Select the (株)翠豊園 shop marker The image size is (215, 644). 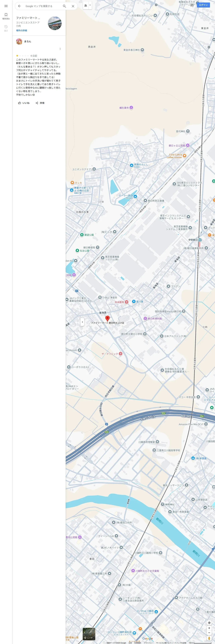[x=193, y=458]
